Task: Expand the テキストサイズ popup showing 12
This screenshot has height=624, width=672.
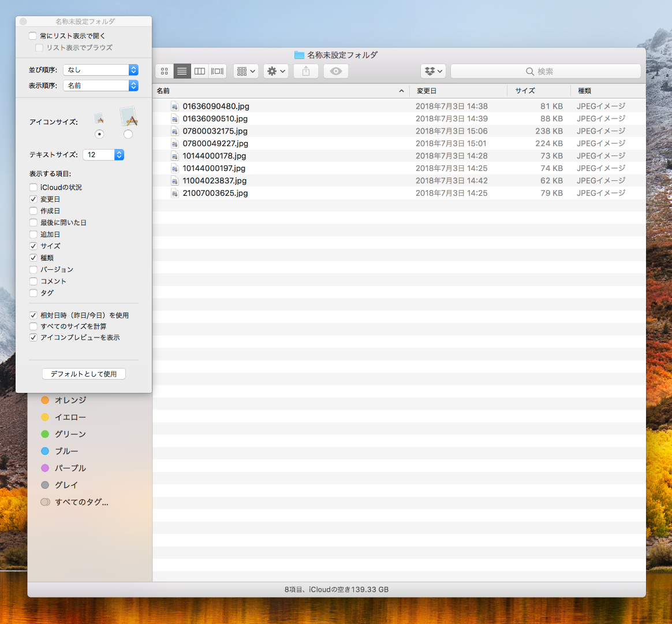Action: click(103, 155)
